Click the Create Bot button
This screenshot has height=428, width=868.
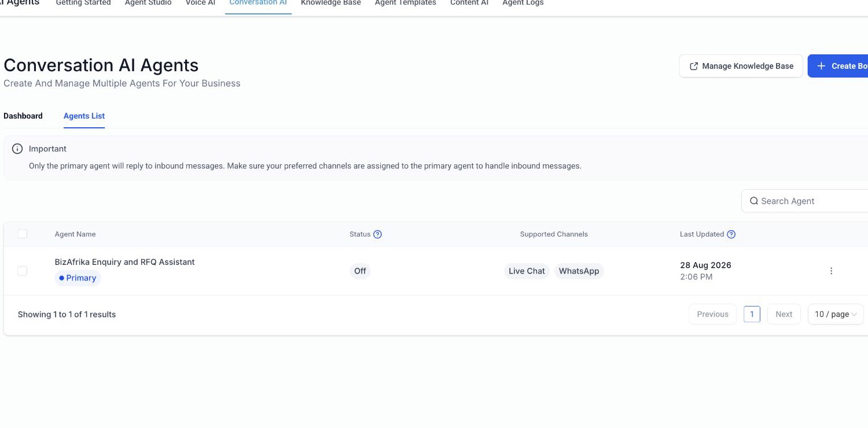coord(838,66)
